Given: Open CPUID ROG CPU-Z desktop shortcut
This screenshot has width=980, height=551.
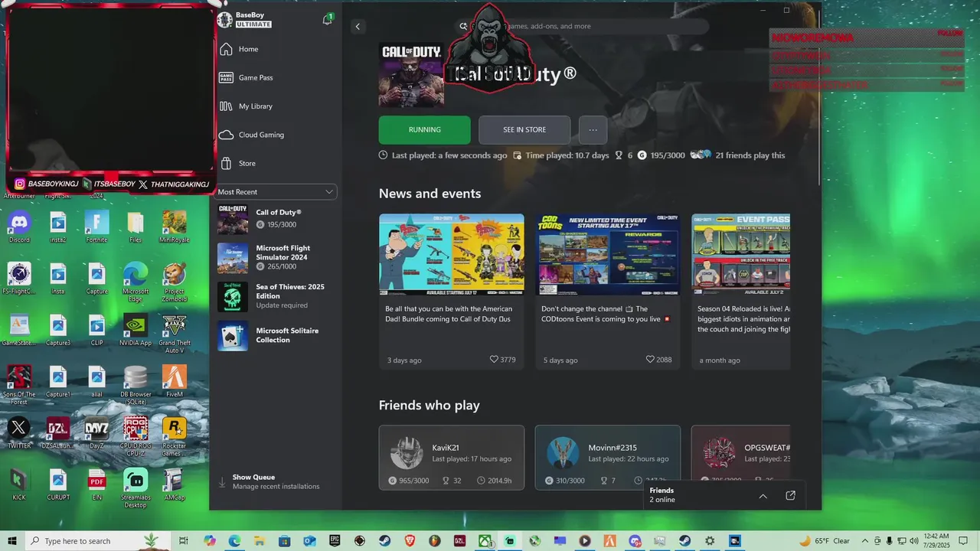Looking at the screenshot, I should tap(136, 436).
